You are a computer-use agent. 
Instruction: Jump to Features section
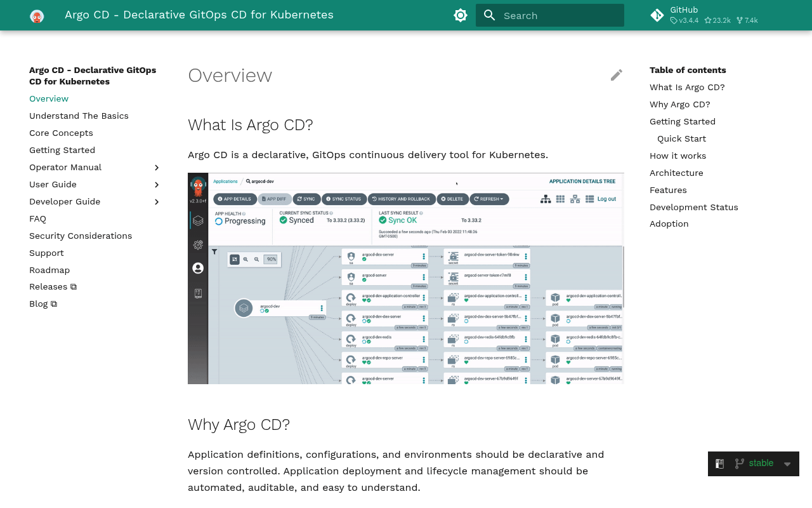pos(668,190)
